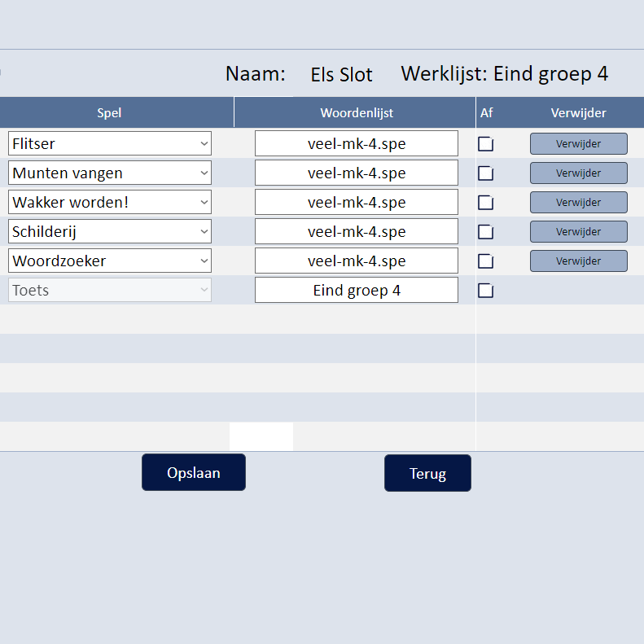Open the Flitser game dropdown

(x=110, y=143)
